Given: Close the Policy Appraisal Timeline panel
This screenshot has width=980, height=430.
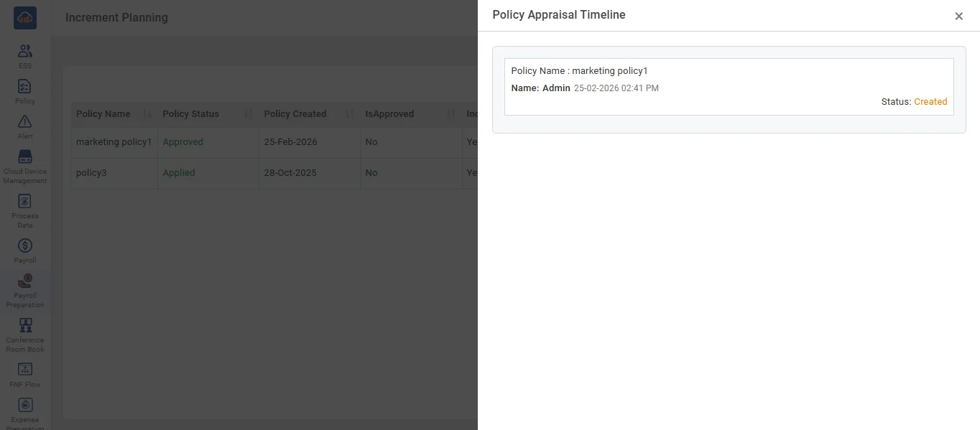Looking at the screenshot, I should point(958,17).
